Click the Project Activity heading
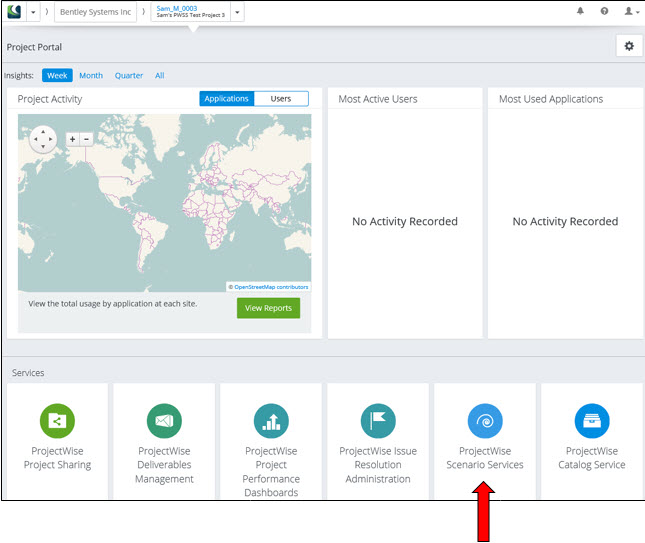This screenshot has width=645, height=543. [50, 99]
